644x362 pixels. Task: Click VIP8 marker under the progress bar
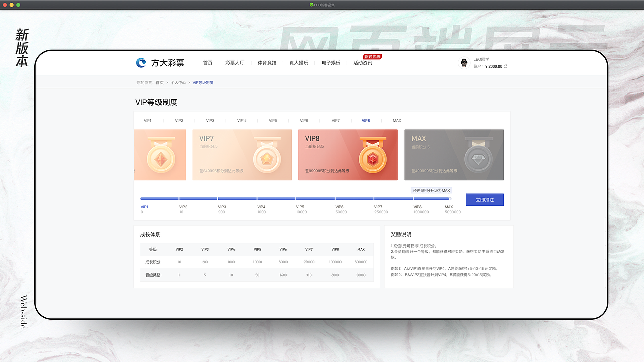pos(418,207)
